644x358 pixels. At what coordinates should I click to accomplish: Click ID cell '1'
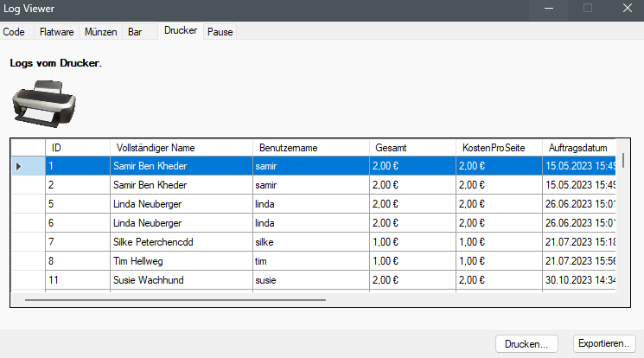coord(78,166)
